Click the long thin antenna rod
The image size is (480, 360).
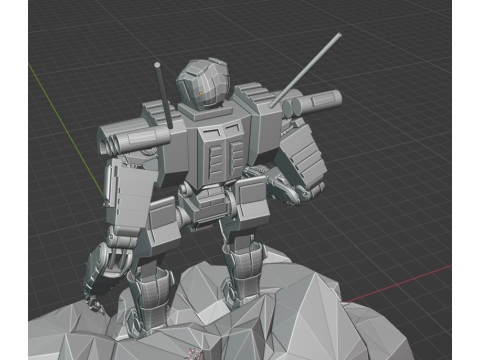[306, 70]
